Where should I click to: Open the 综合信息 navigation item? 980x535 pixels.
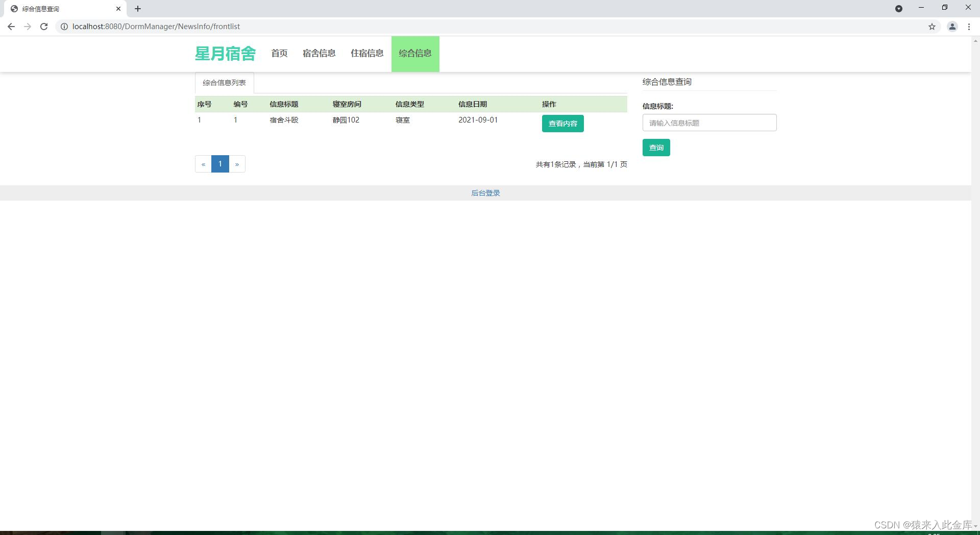point(415,54)
